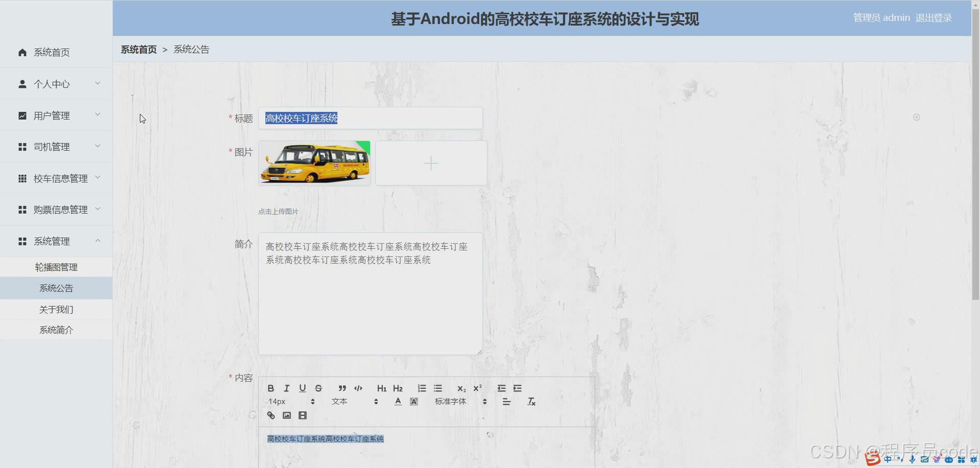This screenshot has height=468, width=980.
Task: Click the Sogou 中 language indicator
Action: point(888,459)
